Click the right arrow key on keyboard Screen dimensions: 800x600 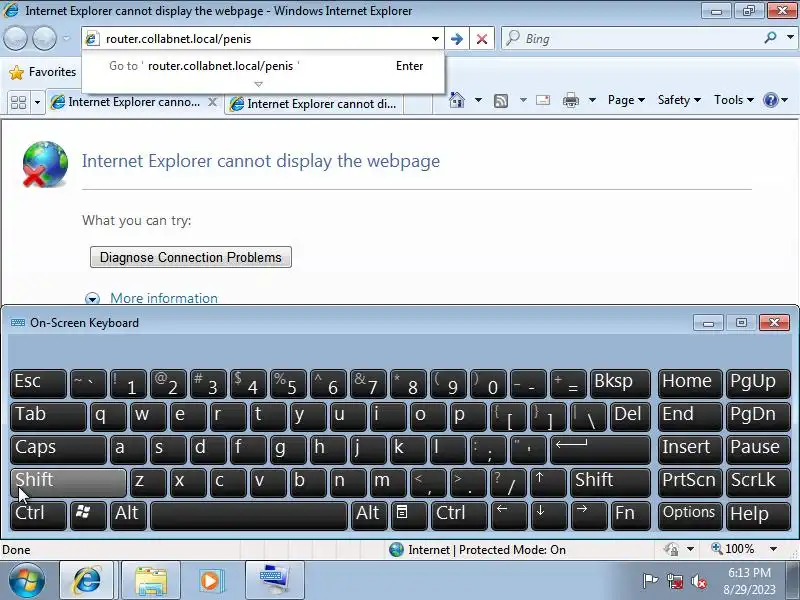589,514
